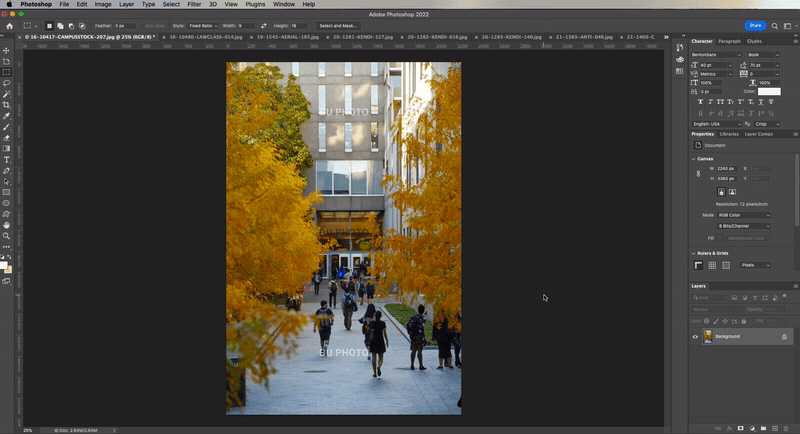Click the Feather input field
This screenshot has width=800, height=434.
pyautogui.click(x=125, y=25)
